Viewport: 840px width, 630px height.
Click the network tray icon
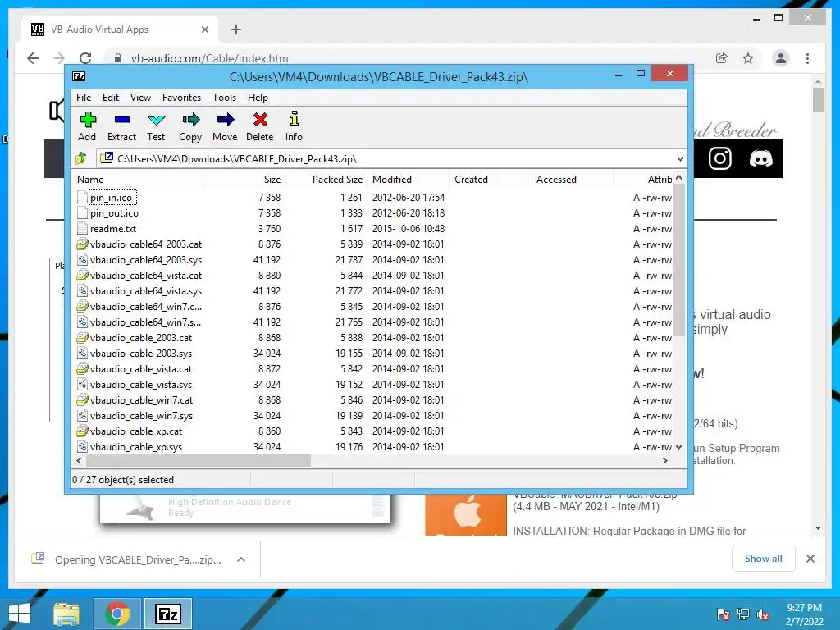point(743,614)
